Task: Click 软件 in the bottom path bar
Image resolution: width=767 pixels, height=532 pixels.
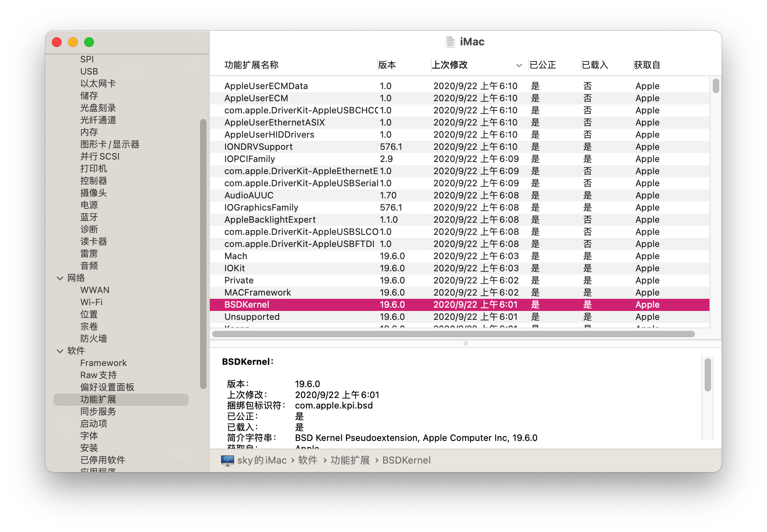Action: coord(308,460)
